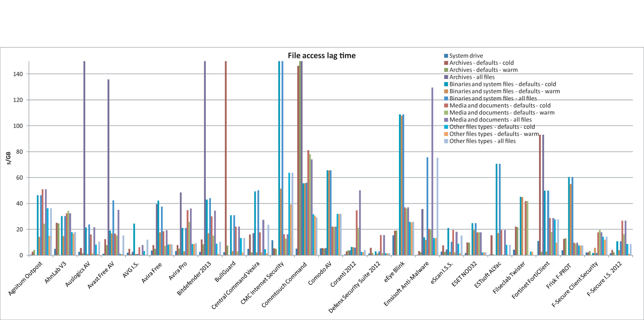Screen dimensions: 644x320
Task: Click the Auslogics AV axis label
Action: (x=78, y=274)
